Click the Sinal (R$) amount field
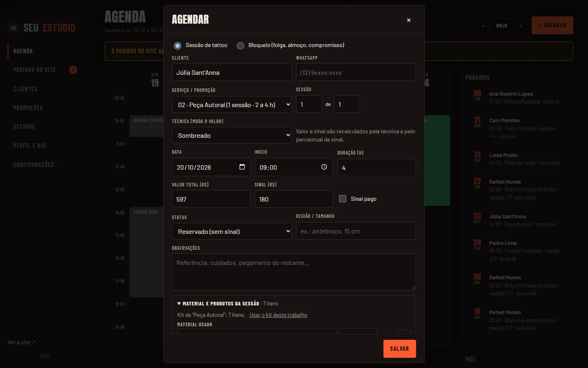 [x=294, y=199]
